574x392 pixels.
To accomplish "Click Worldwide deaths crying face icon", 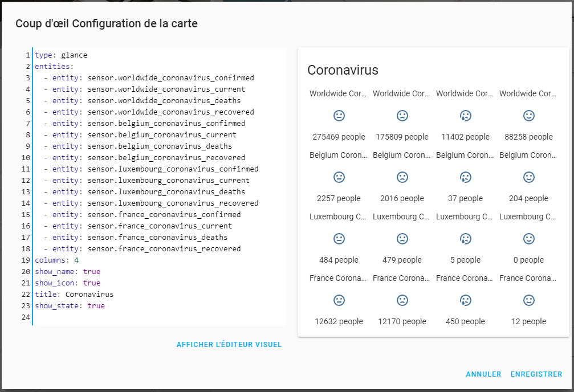I will (465, 116).
